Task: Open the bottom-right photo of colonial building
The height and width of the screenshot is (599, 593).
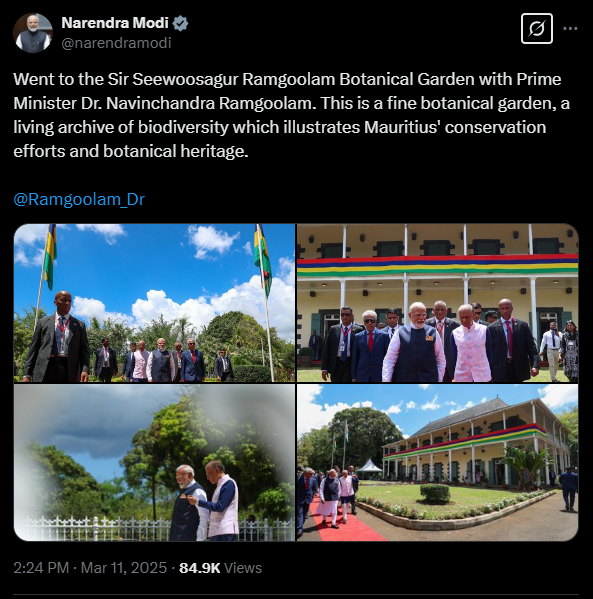Action: [437, 463]
